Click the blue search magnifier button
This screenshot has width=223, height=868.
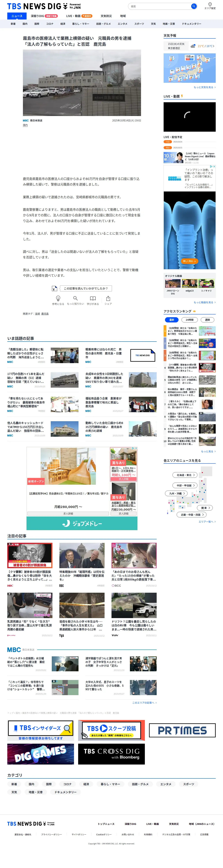tap(194, 6)
